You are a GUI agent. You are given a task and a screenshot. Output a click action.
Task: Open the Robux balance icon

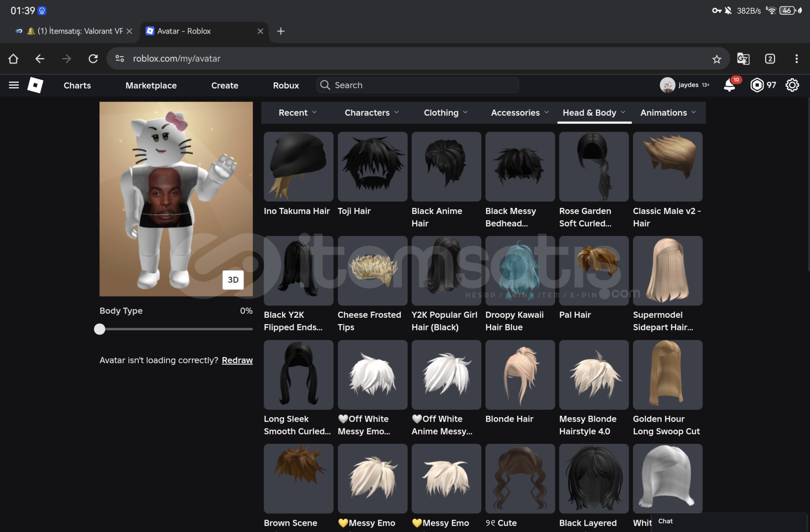[757, 85]
